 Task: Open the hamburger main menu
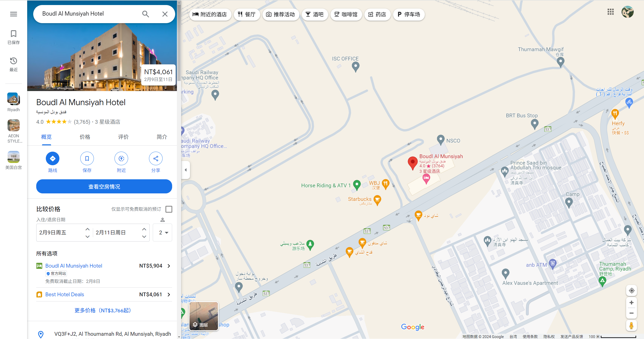(x=14, y=14)
